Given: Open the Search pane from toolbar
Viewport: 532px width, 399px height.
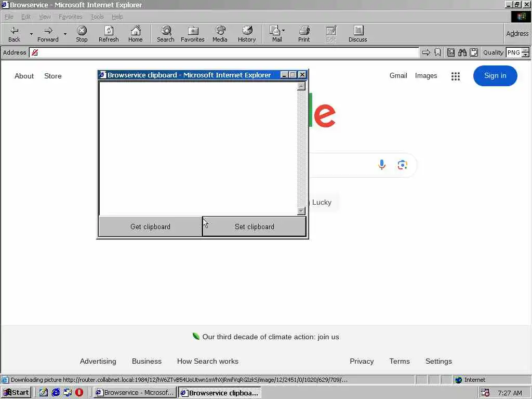Looking at the screenshot, I should pyautogui.click(x=166, y=34).
